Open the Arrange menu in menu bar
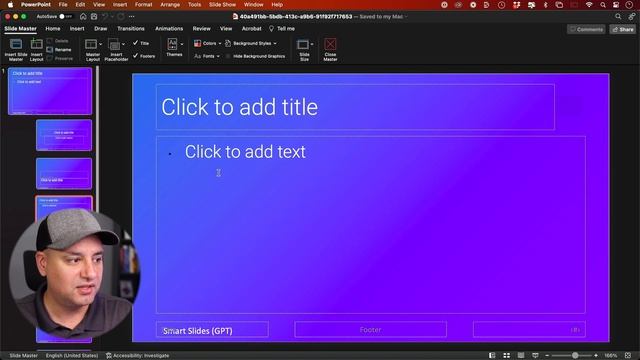 [x=170, y=5]
